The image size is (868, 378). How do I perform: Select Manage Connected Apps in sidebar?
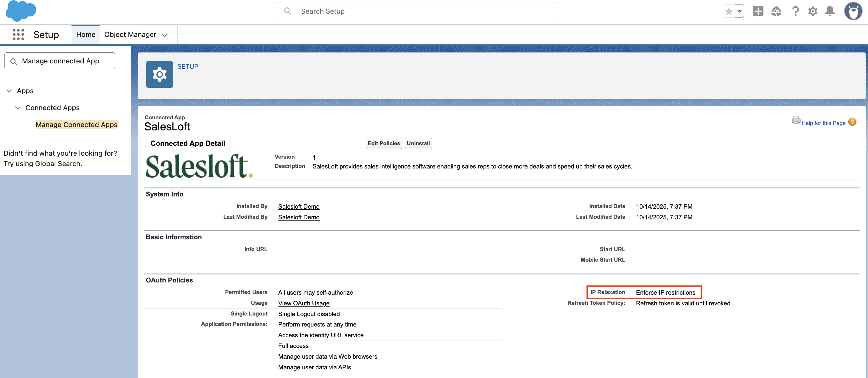pos(77,124)
